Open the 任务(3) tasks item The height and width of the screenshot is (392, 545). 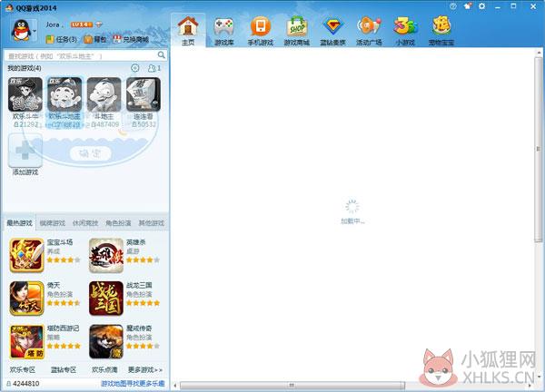point(62,40)
